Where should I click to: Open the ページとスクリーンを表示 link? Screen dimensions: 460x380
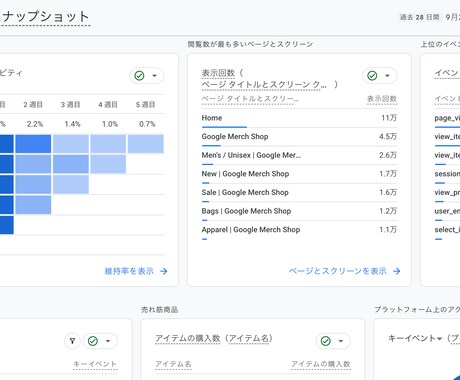tap(337, 271)
